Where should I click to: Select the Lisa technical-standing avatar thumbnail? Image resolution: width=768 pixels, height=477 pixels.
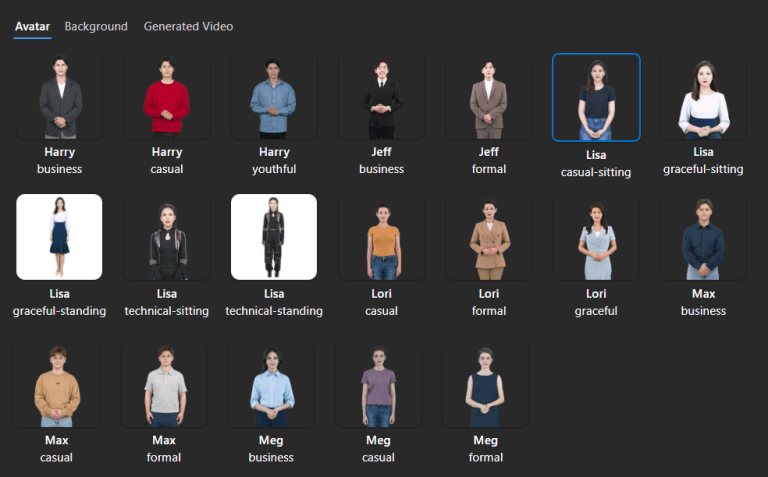click(274, 237)
